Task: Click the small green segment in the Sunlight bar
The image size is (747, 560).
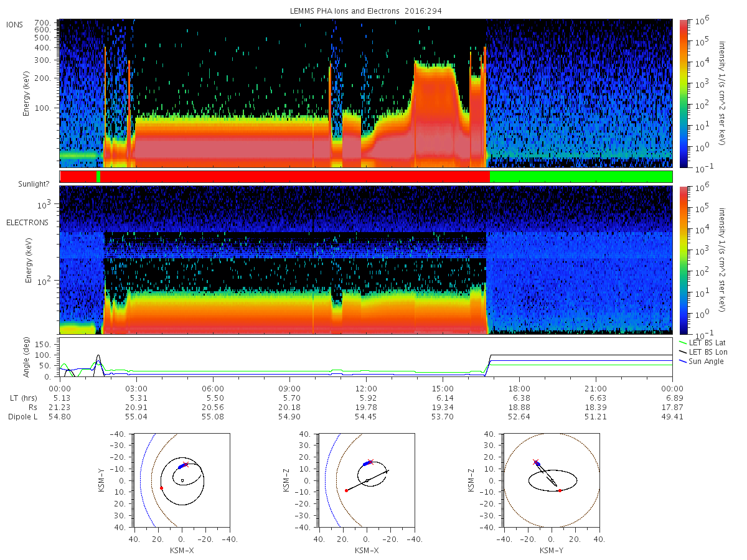Action: point(98,177)
